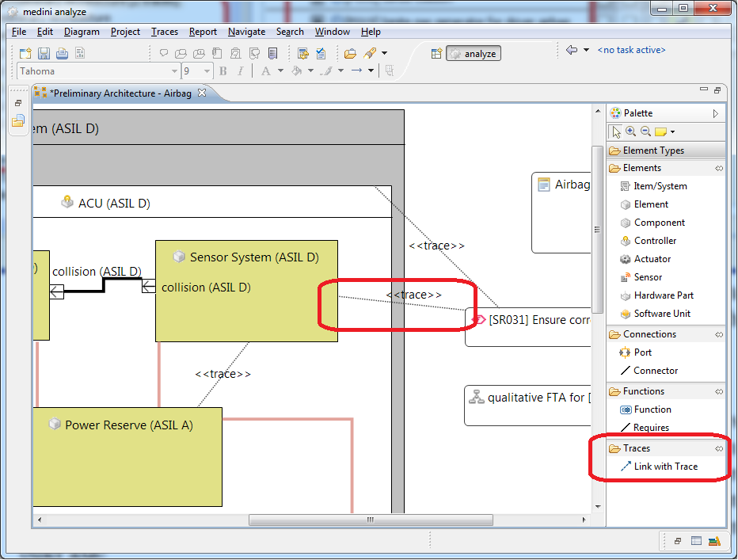Activate the arrow selection tool in palette

click(617, 131)
